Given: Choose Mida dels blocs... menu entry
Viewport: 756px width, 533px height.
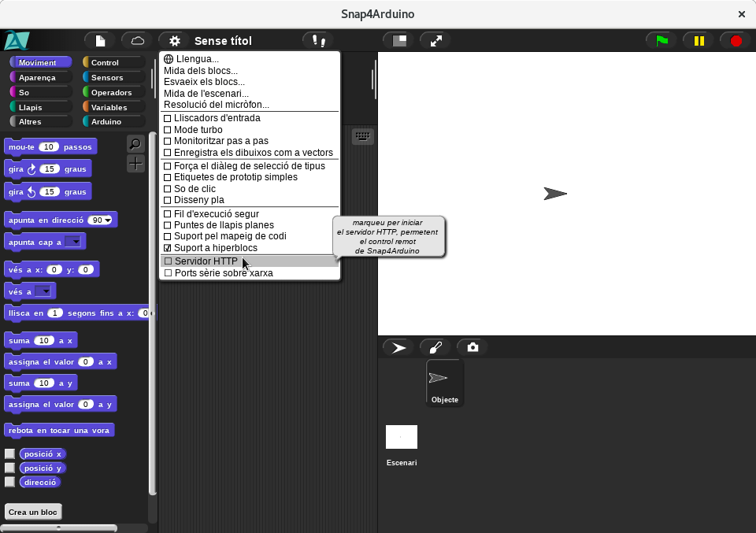Looking at the screenshot, I should pyautogui.click(x=250, y=71).
